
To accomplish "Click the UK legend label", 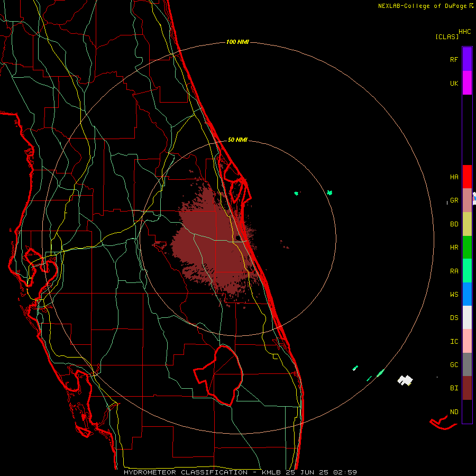I will pos(454,83).
